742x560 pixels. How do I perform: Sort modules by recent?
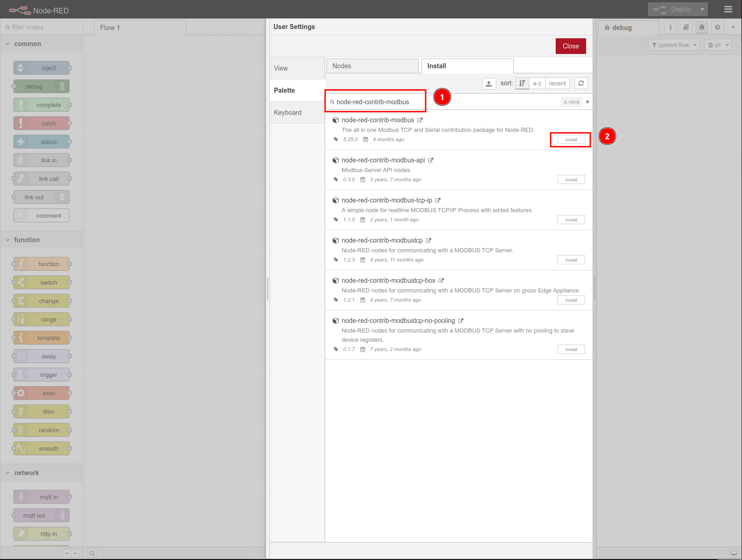click(557, 83)
